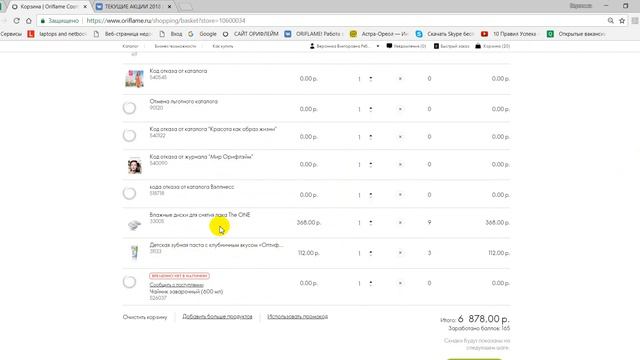Click the The ONE wet discs product thumbnail
The width and height of the screenshot is (640, 360).
134,224
